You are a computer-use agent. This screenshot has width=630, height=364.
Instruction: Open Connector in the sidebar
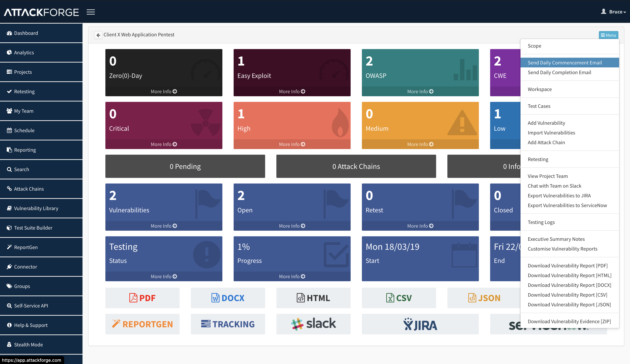click(41, 267)
